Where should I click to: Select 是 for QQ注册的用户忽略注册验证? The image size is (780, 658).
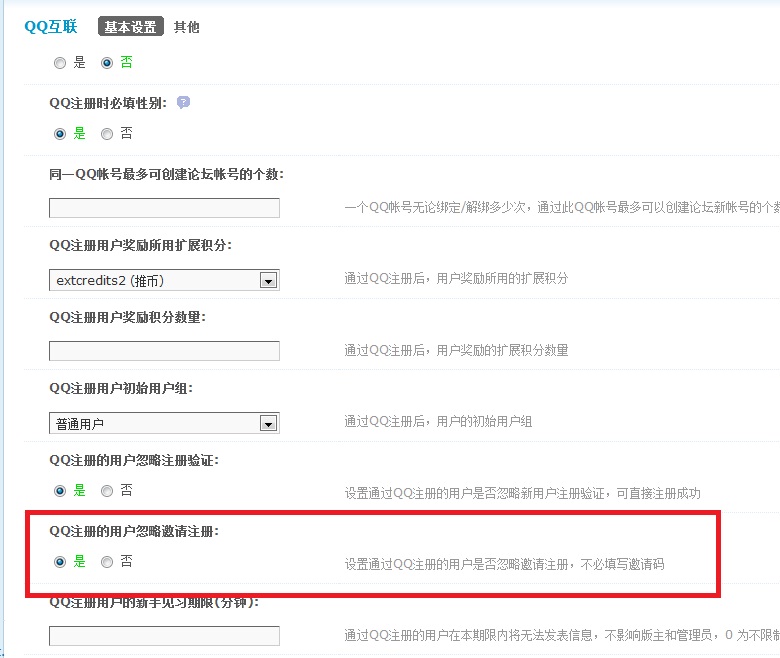pyautogui.click(x=60, y=491)
